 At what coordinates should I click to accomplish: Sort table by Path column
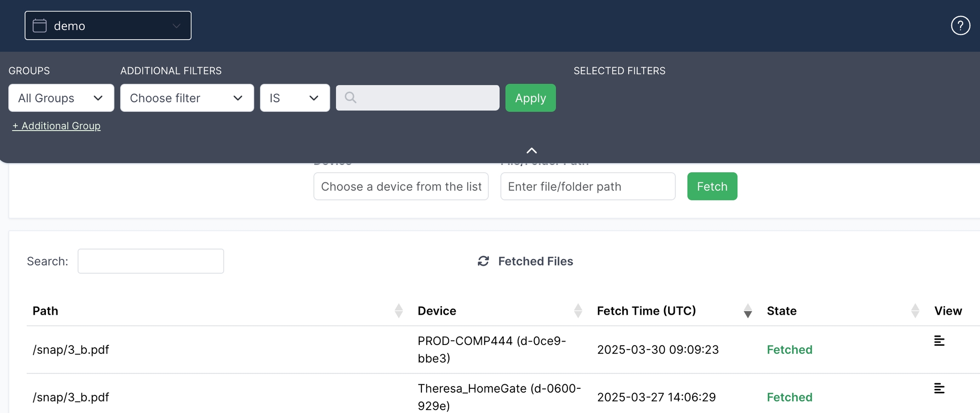pos(398,311)
